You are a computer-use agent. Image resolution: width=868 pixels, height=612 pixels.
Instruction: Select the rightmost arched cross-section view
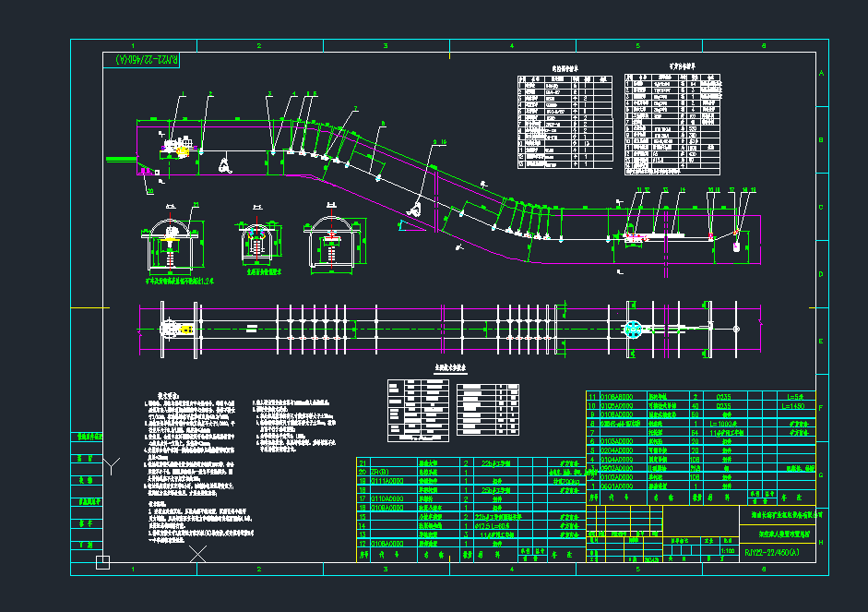pyautogui.click(x=333, y=244)
